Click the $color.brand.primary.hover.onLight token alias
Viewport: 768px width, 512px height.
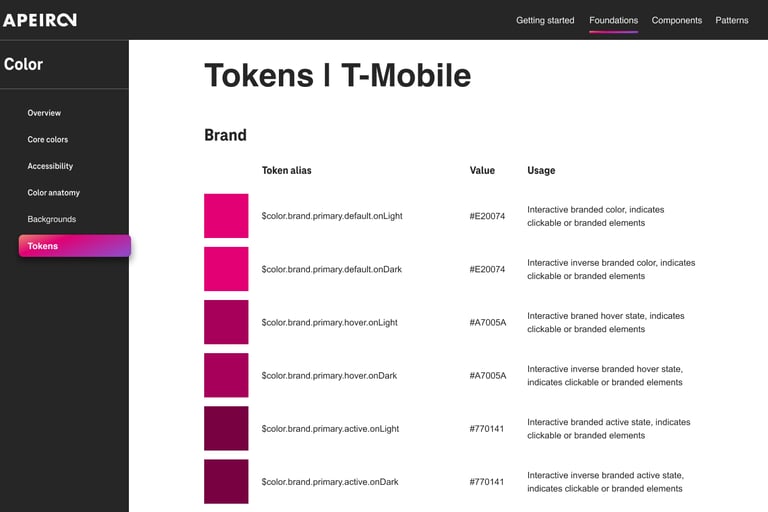[x=330, y=323]
